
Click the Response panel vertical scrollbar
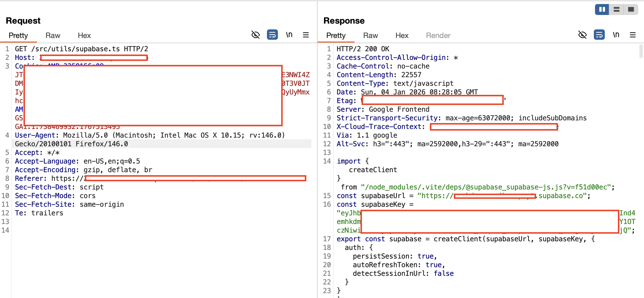641,51
